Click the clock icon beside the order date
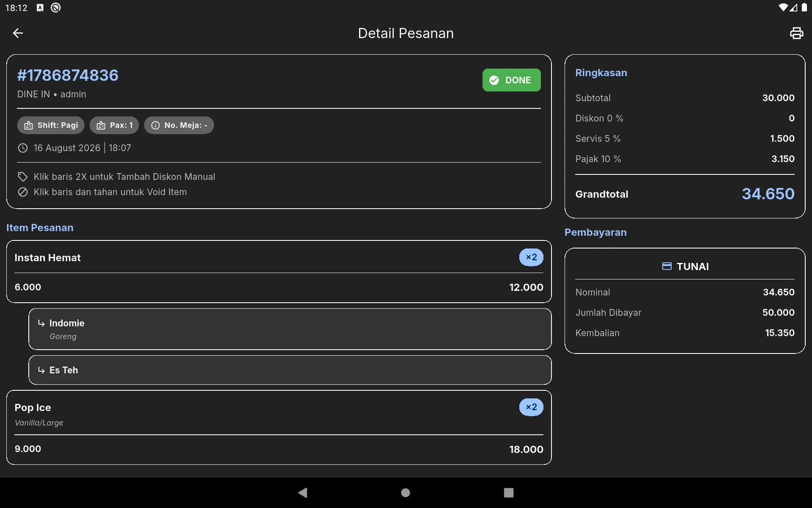The image size is (812, 508). (23, 148)
